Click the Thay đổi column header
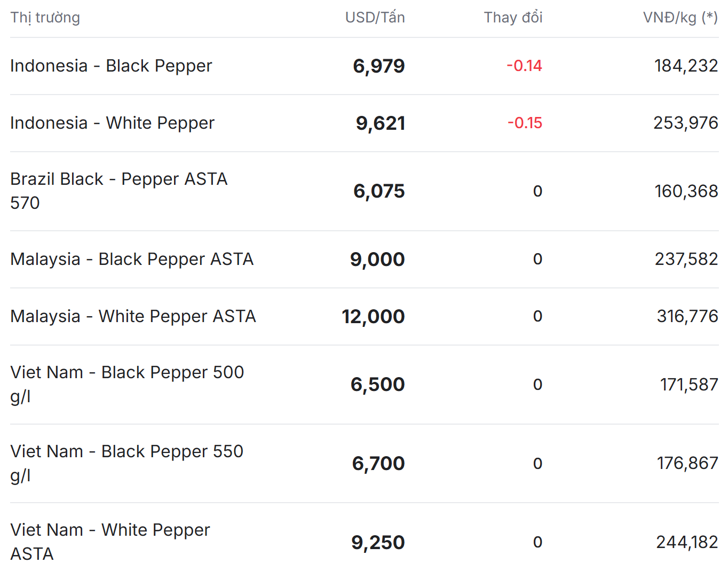The width and height of the screenshot is (728, 571). point(513,18)
